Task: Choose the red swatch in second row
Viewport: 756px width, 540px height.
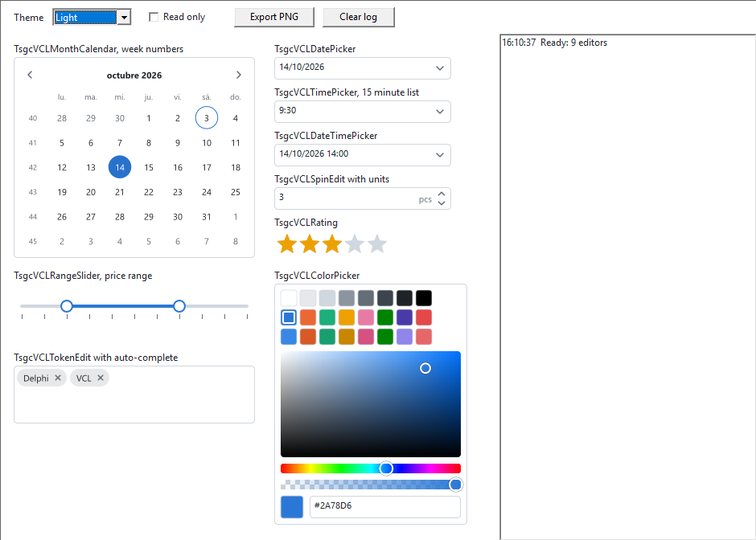Action: [x=424, y=317]
